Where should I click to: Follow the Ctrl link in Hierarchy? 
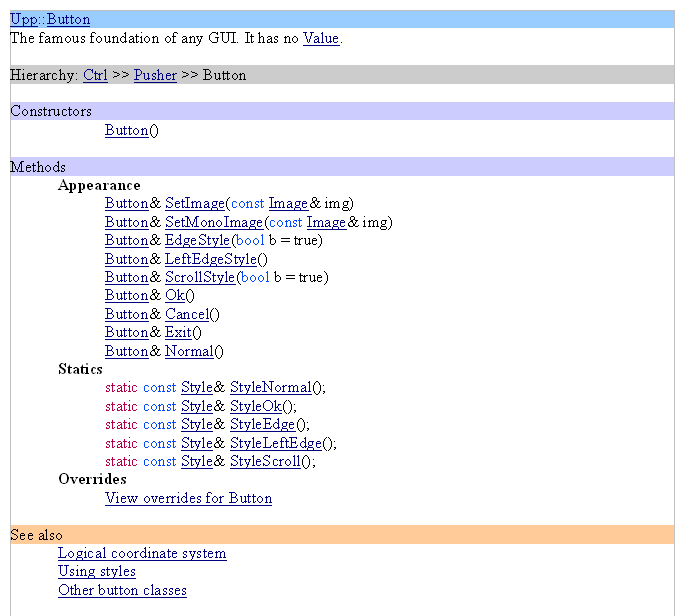[x=95, y=75]
